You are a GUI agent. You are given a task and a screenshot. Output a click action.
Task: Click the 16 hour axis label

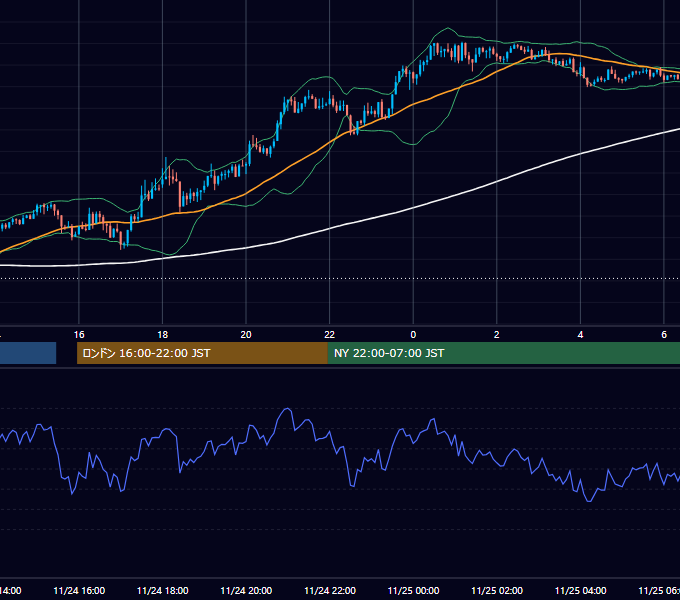click(x=79, y=335)
